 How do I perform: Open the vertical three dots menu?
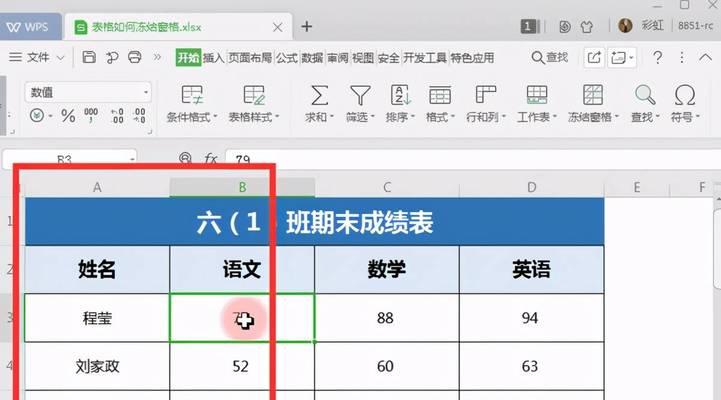(x=682, y=57)
